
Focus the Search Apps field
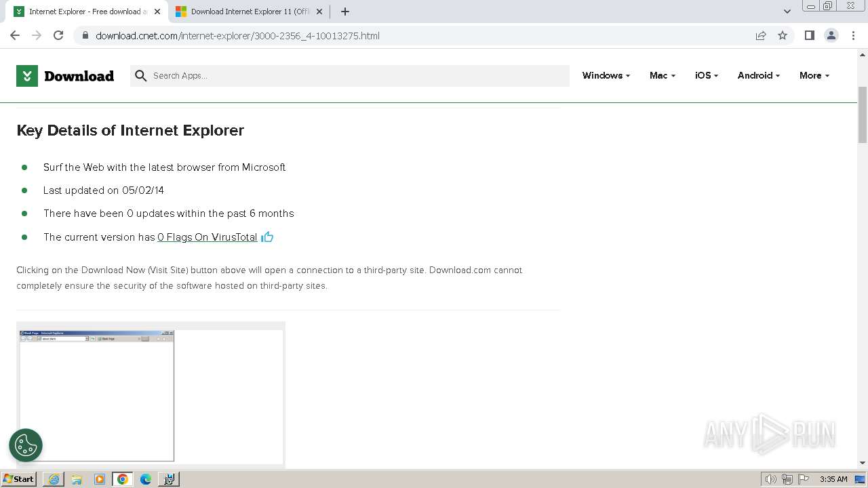point(350,76)
